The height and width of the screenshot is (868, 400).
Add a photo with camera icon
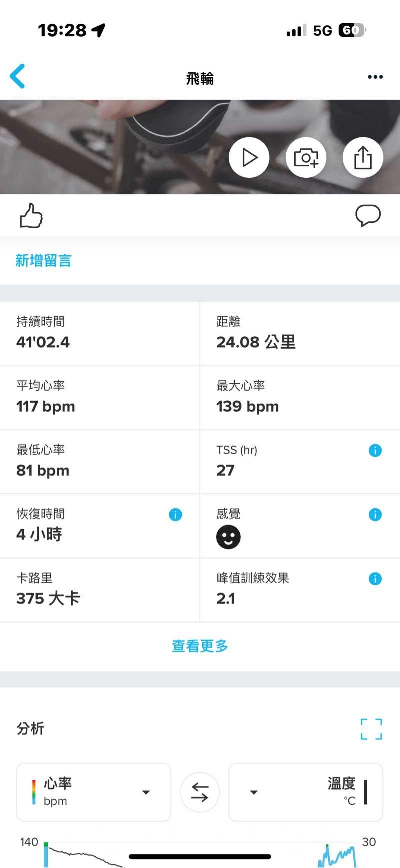coord(306,158)
